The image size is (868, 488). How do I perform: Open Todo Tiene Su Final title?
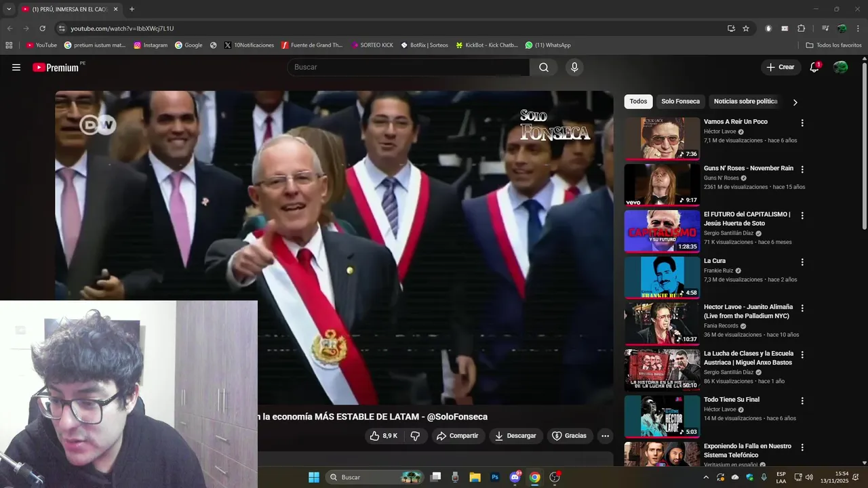732,400
